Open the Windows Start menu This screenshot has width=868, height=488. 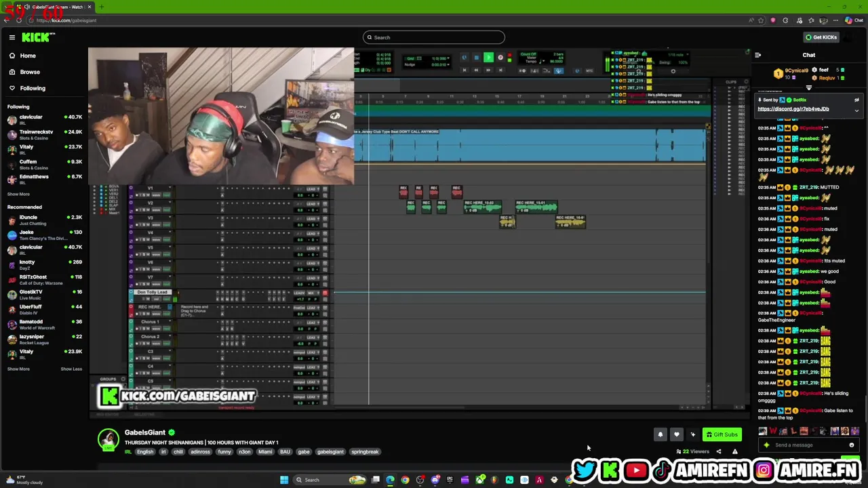tap(284, 480)
